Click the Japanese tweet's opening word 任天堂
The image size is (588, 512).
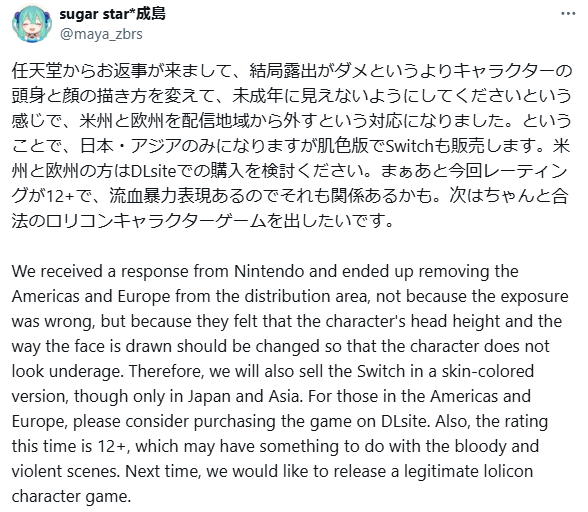(x=36, y=71)
